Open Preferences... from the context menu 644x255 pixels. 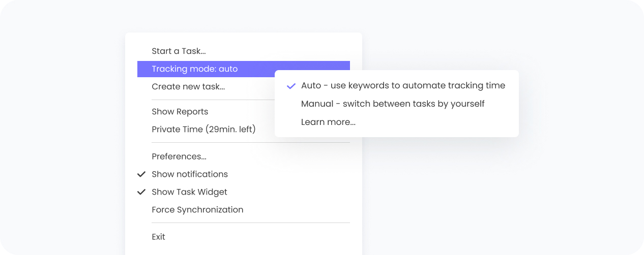179,156
